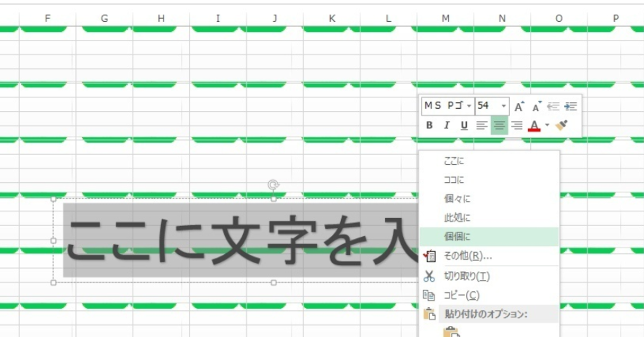Click the rotation handle above text box

(x=273, y=185)
